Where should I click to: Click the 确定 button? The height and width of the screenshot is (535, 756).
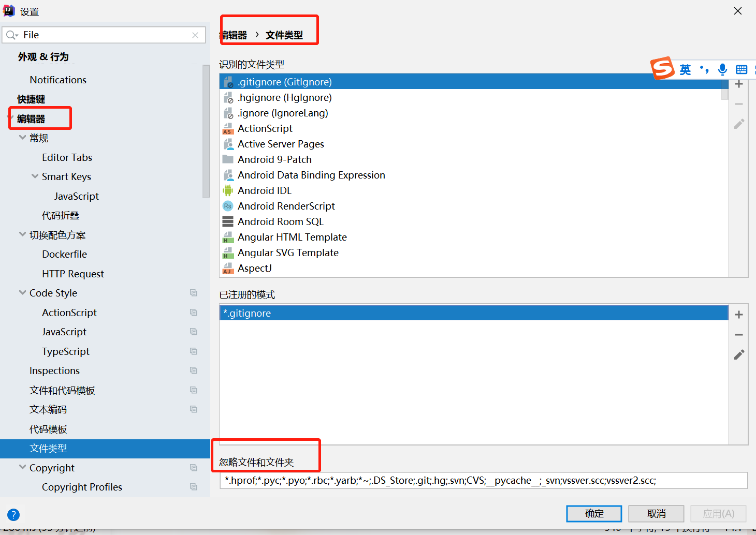click(x=594, y=514)
